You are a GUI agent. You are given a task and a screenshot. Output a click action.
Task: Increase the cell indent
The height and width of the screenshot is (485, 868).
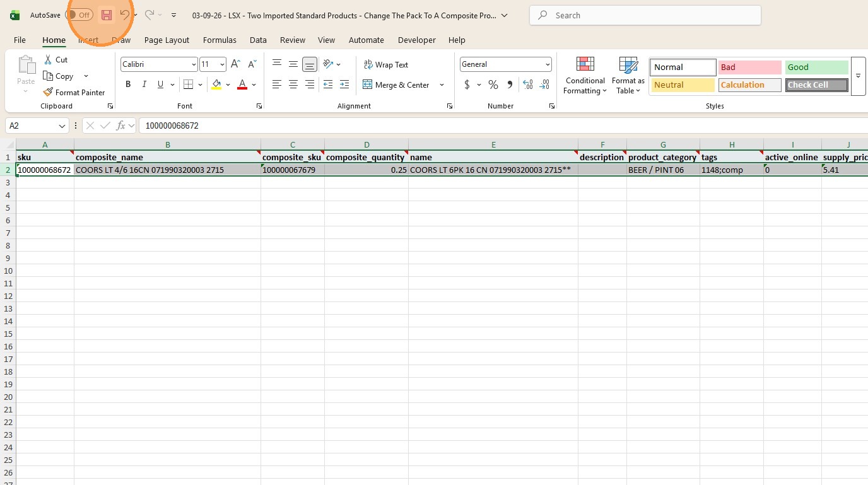tap(344, 85)
